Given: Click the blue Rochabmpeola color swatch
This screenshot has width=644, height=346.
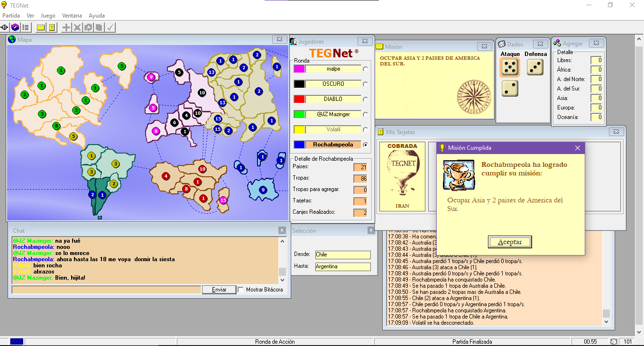Looking at the screenshot, I should coord(299,145).
